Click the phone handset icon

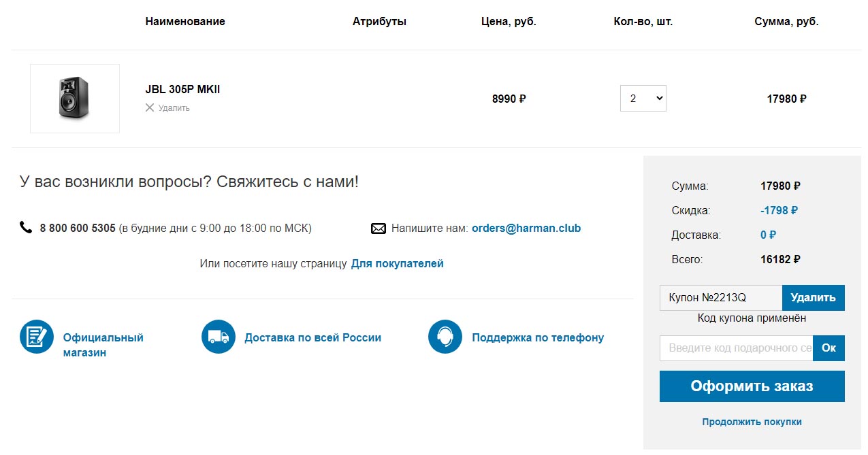click(x=26, y=228)
